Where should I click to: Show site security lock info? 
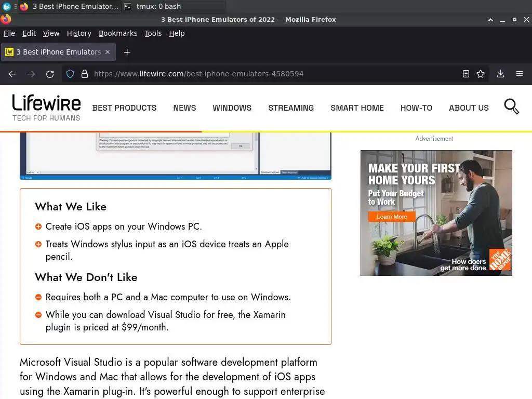coord(85,74)
